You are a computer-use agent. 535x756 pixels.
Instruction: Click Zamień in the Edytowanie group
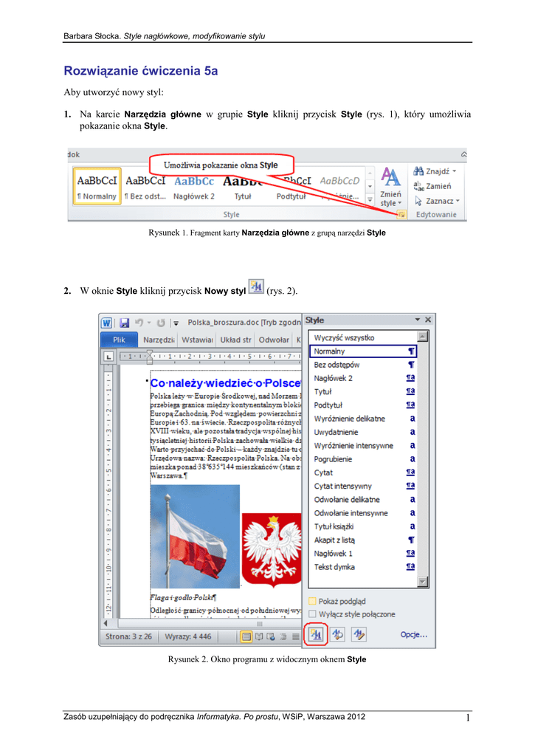435,186
